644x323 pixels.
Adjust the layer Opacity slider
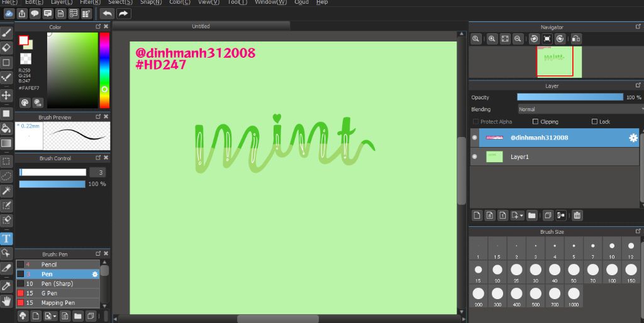[x=570, y=97]
